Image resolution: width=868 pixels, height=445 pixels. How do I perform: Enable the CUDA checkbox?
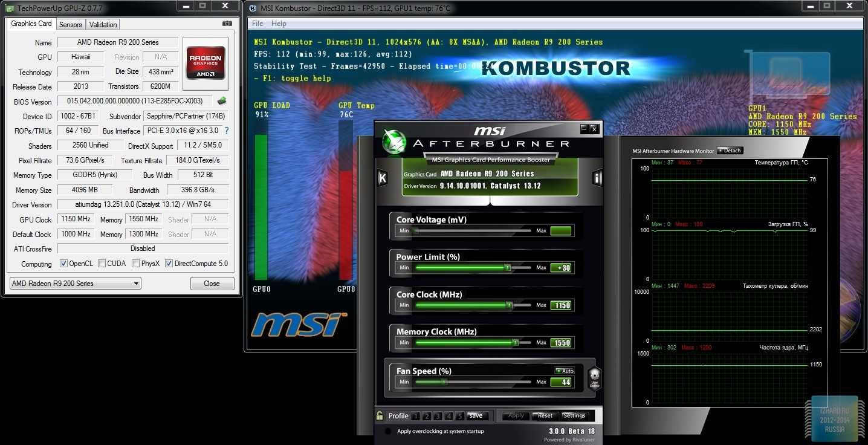[x=102, y=264]
